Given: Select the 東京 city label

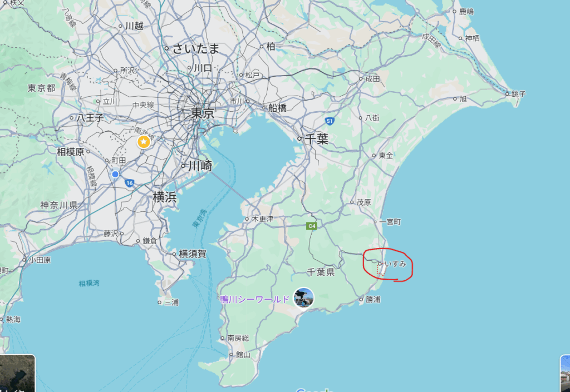Looking at the screenshot, I should (x=203, y=113).
